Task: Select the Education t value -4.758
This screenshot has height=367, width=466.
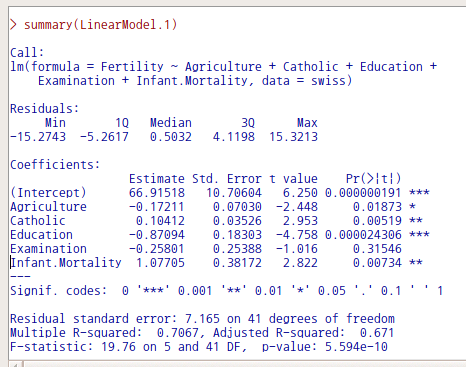Action: [x=297, y=235]
